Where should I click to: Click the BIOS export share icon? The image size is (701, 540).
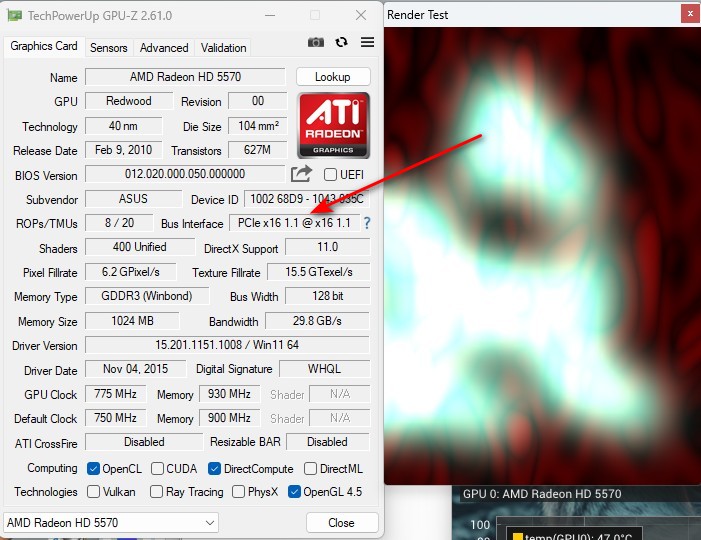pos(301,174)
